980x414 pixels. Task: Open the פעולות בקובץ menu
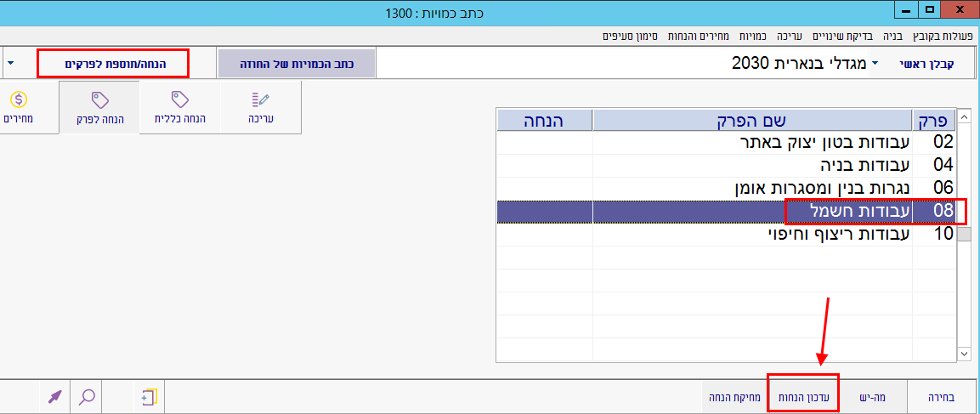click(943, 36)
